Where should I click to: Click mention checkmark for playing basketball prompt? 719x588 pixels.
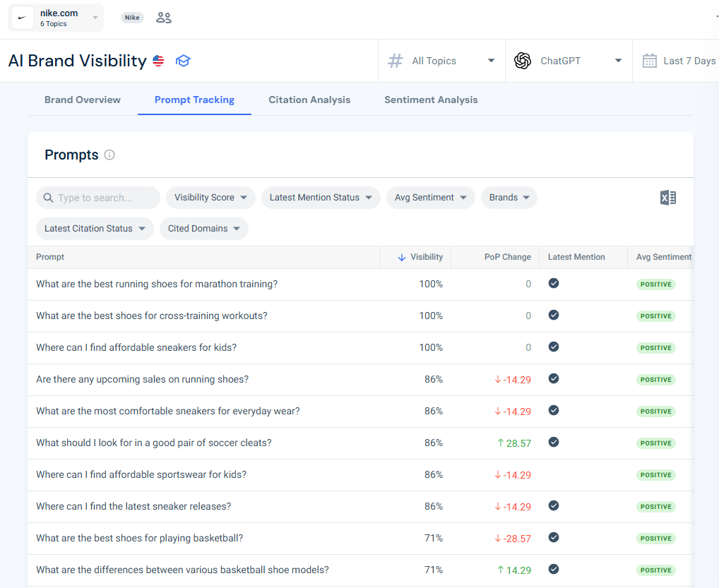pyautogui.click(x=554, y=537)
